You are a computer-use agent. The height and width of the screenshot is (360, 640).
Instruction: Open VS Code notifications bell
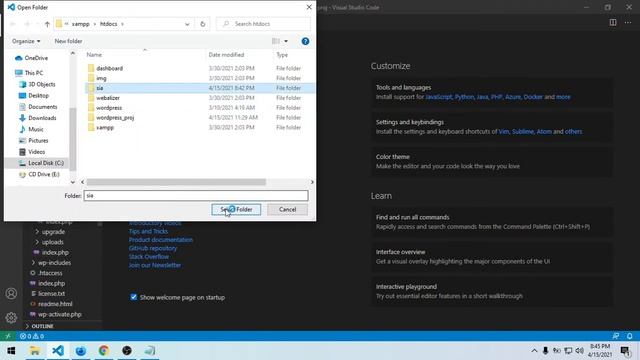tap(629, 336)
